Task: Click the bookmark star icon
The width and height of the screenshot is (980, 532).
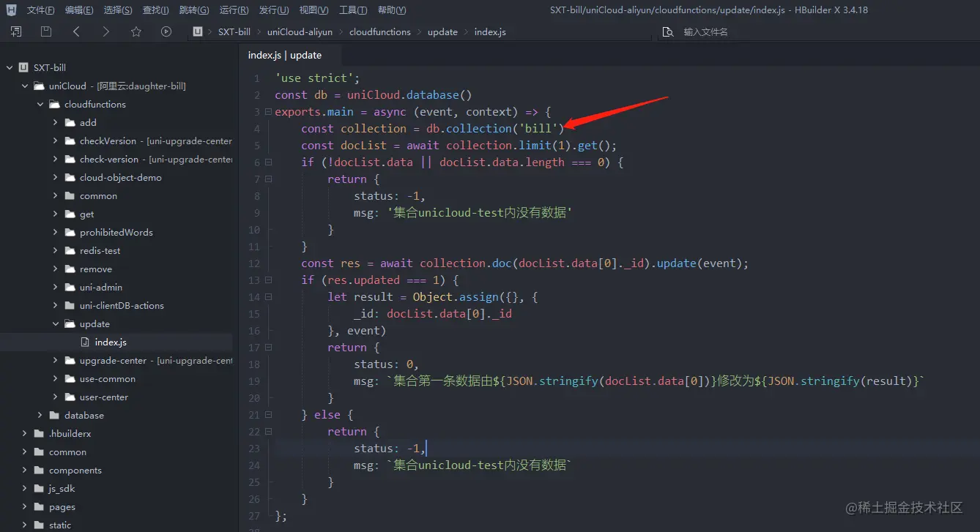Action: [136, 31]
